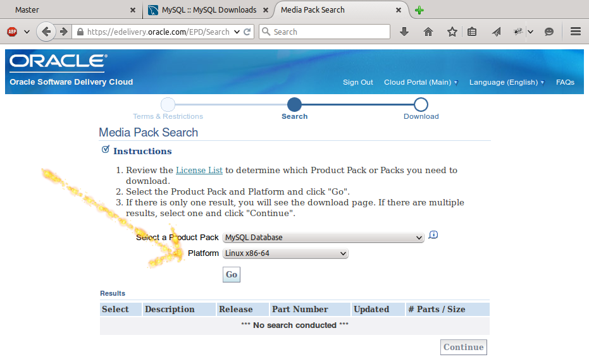589x364 pixels.
Task: Click the No search conducted message
Action: 295,325
